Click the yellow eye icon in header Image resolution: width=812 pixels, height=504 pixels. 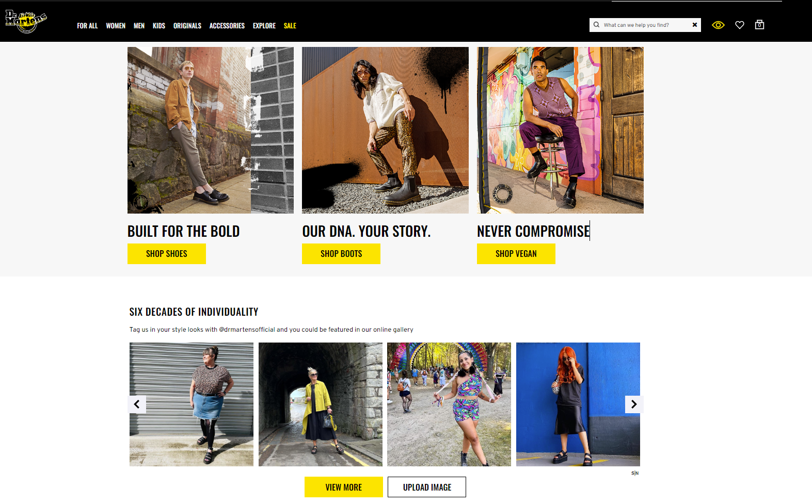tap(718, 25)
